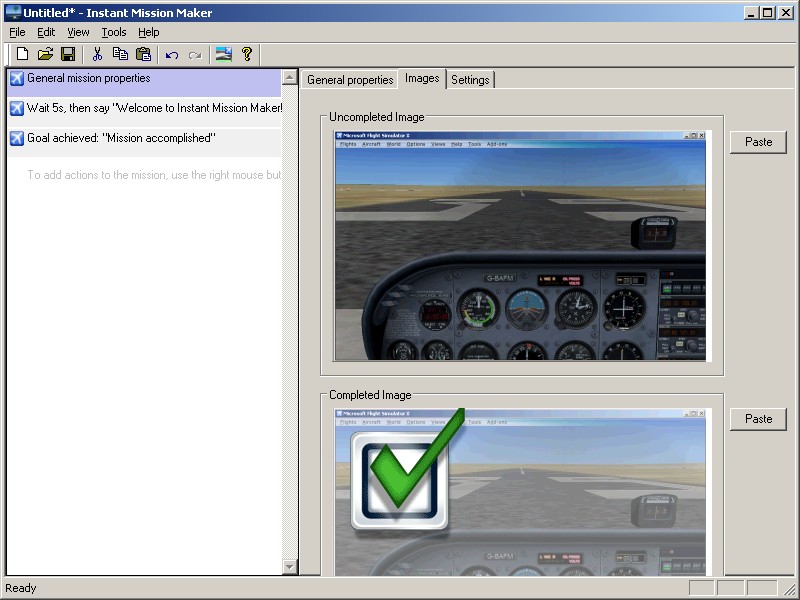Select the Wait 5s welcome message action
Image resolution: width=800 pixels, height=600 pixels.
click(x=144, y=112)
